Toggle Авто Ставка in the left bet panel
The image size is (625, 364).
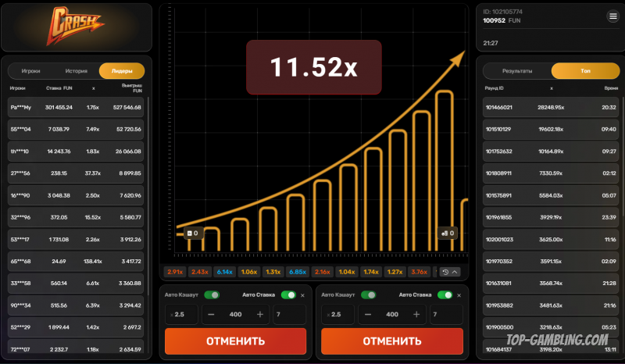288,295
